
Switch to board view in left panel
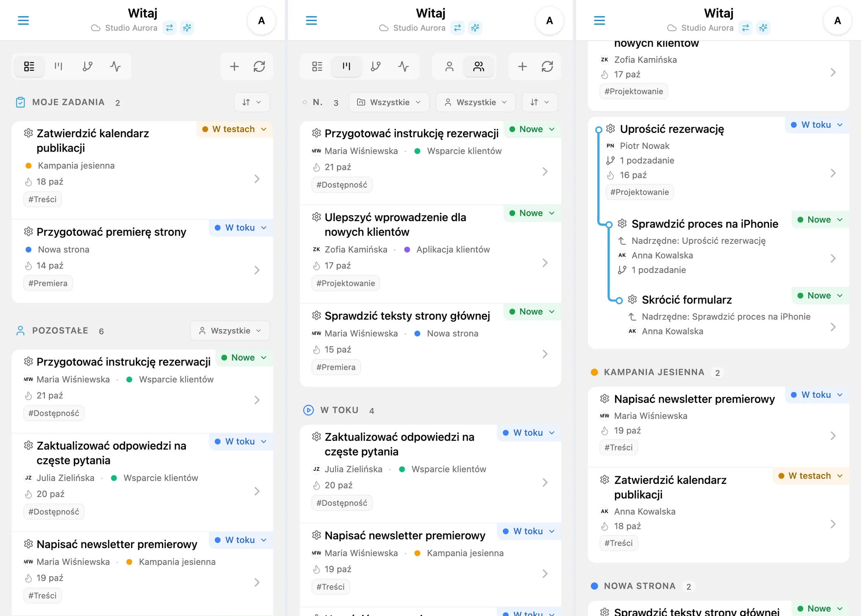(x=59, y=66)
